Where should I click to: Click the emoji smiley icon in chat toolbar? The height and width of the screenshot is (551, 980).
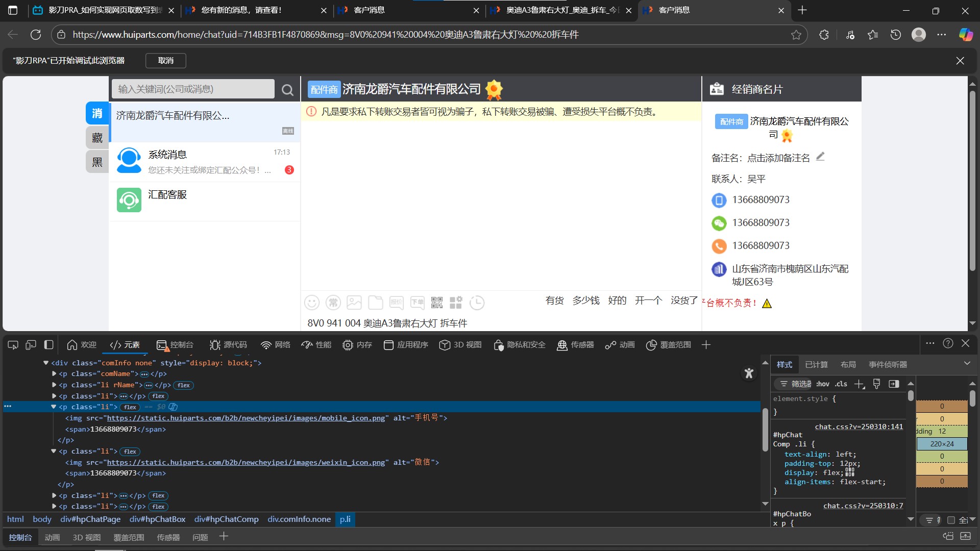pyautogui.click(x=312, y=303)
